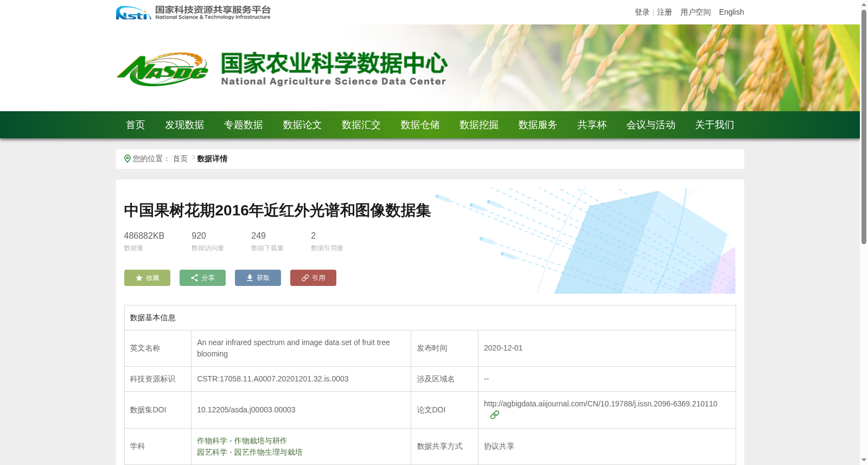Image resolution: width=868 pixels, height=465 pixels.
Task: Click the link icon on 引用 button
Action: coord(305,278)
